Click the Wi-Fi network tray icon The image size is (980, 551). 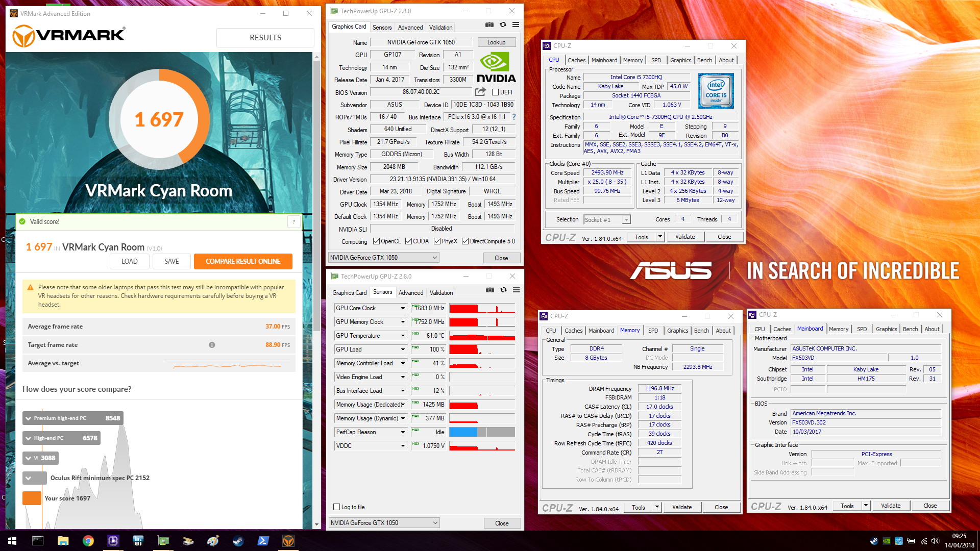click(923, 541)
